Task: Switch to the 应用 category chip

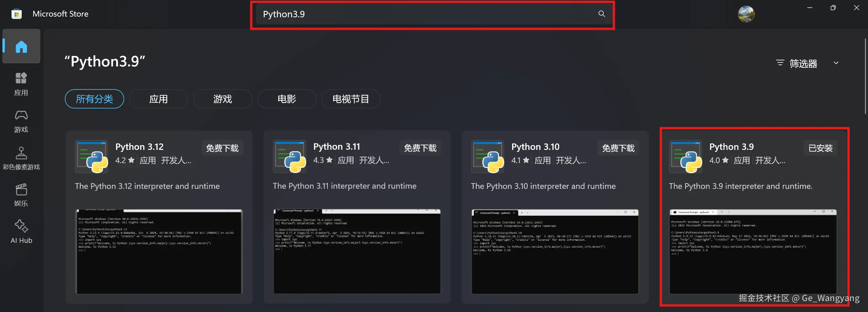Action: 158,99
